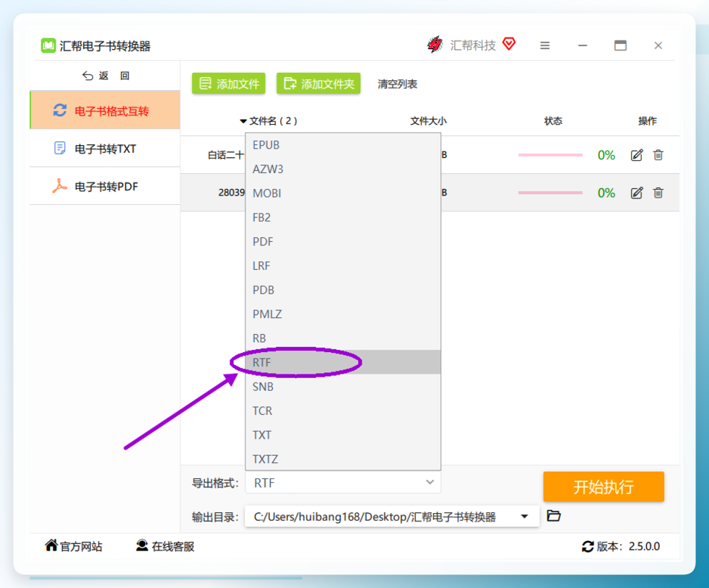Open the 输出目录 path dropdown

coord(524,516)
